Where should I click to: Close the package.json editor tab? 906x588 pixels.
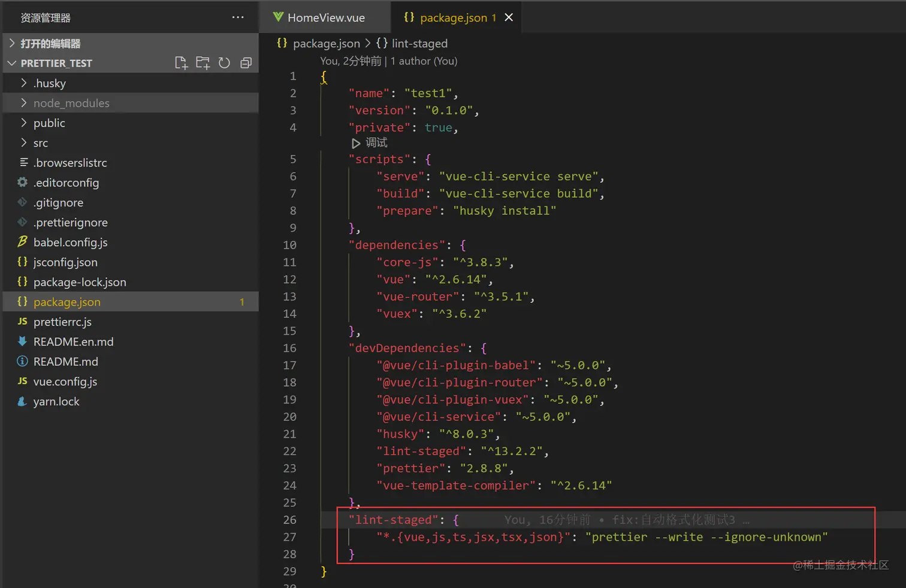coord(509,17)
